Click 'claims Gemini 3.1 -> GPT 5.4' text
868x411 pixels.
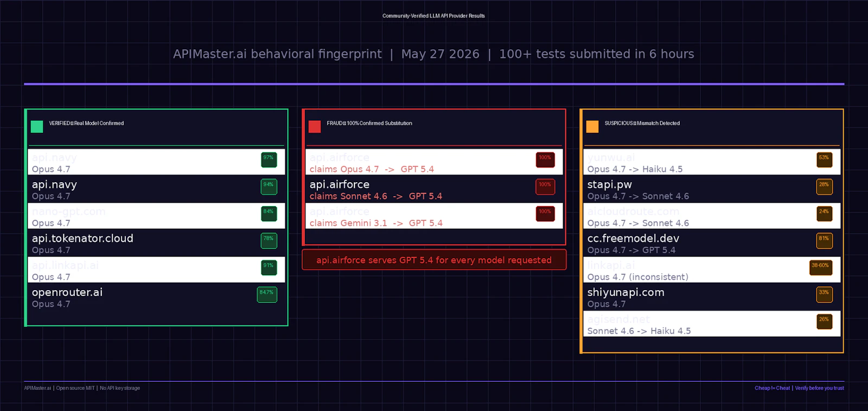pyautogui.click(x=376, y=223)
